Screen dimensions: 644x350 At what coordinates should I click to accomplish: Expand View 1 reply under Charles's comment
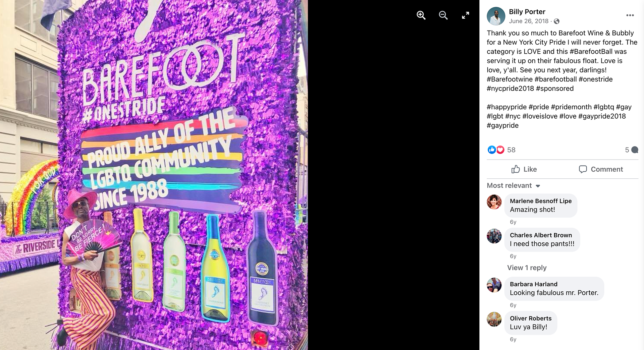click(x=527, y=268)
